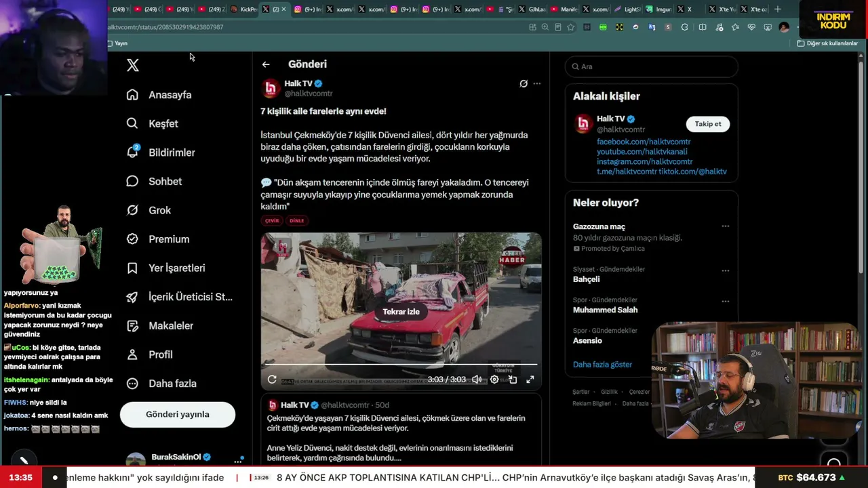
Task: Open Makaleler in the sidebar
Action: [x=159, y=325]
